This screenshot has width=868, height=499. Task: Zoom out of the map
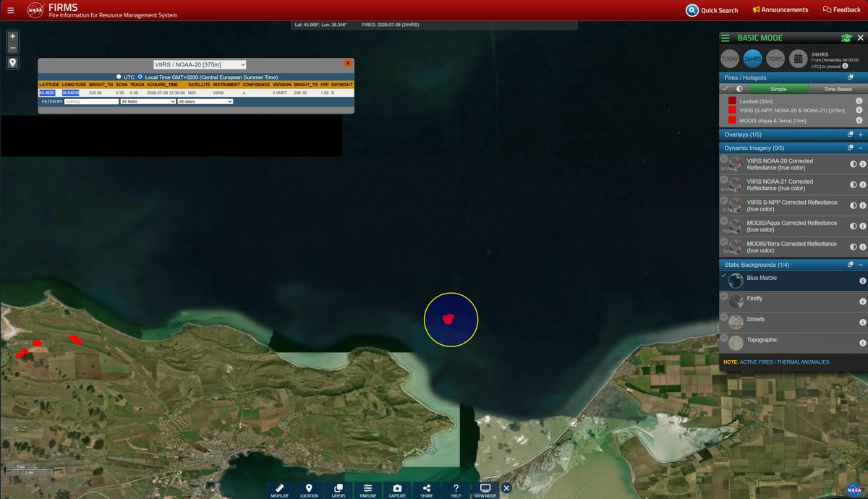[12, 48]
